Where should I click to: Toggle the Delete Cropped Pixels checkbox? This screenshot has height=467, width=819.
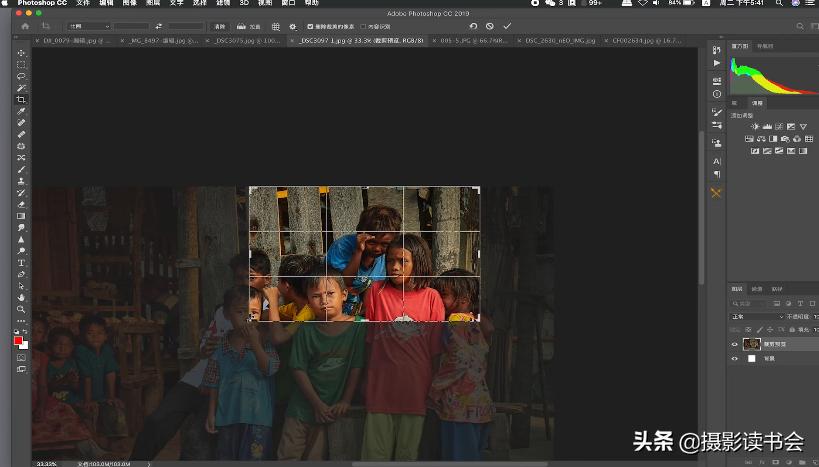coord(310,26)
